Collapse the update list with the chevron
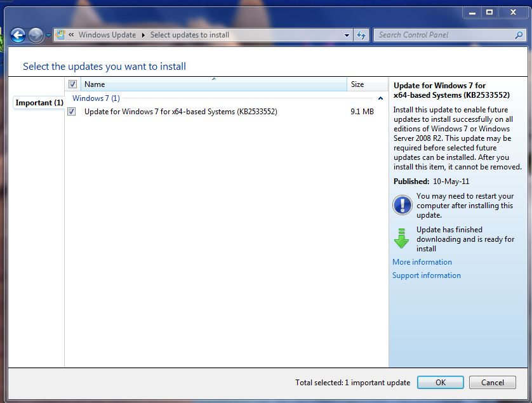Screen dimensions: 532x403 coord(381,98)
